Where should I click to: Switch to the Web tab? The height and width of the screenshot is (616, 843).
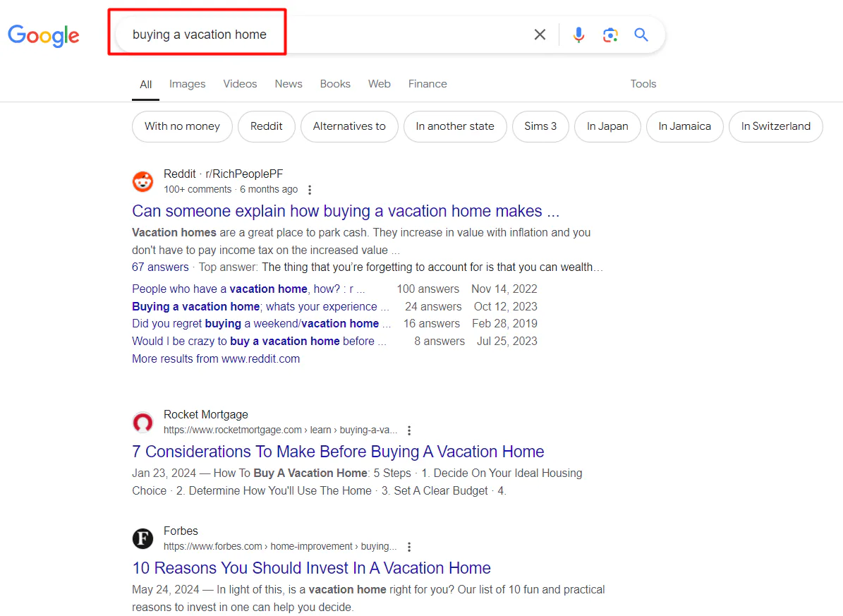click(379, 84)
